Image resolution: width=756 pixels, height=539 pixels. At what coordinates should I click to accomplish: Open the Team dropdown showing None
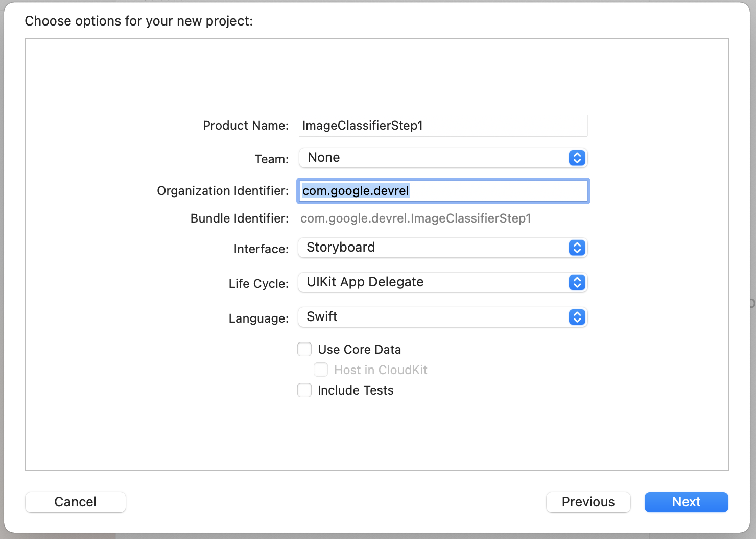(443, 158)
